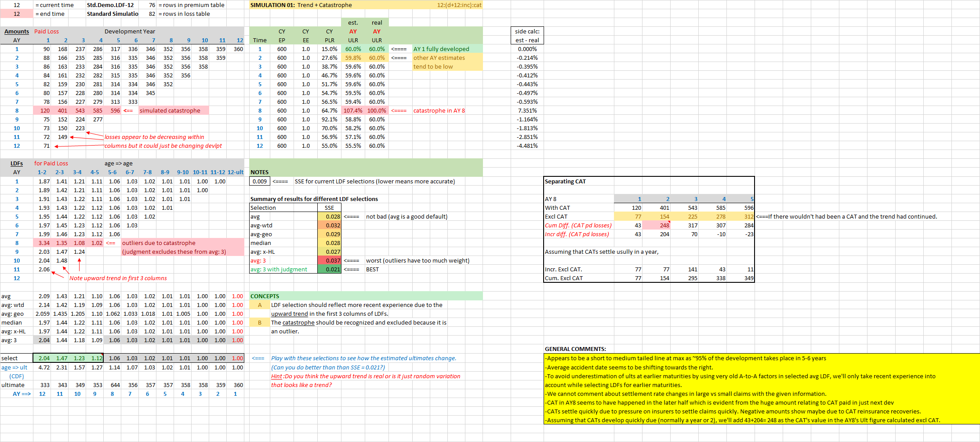Click 'Cum. Excl CAT' row label
The width and height of the screenshot is (980, 442).
pyautogui.click(x=564, y=278)
